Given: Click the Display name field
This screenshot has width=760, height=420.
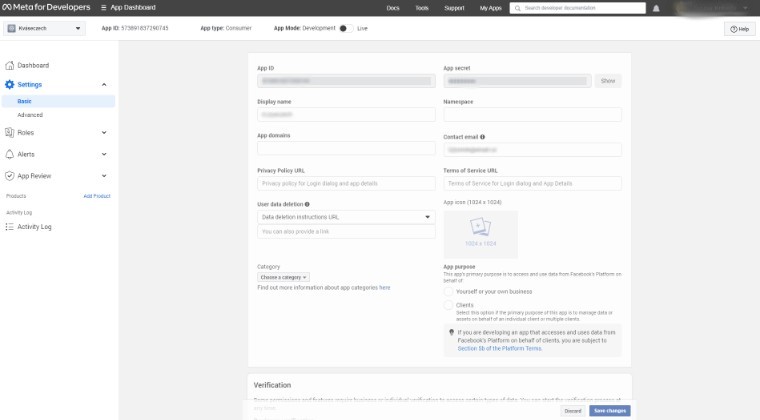Looking at the screenshot, I should (346, 115).
